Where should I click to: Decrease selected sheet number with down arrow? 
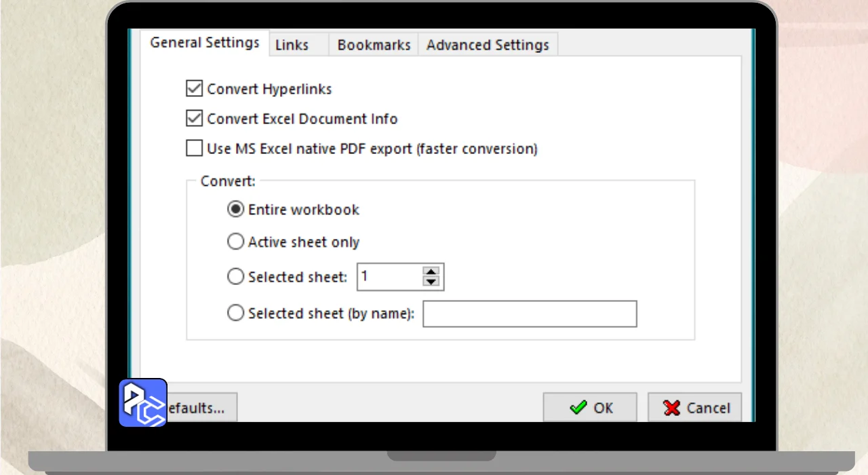[x=431, y=282]
